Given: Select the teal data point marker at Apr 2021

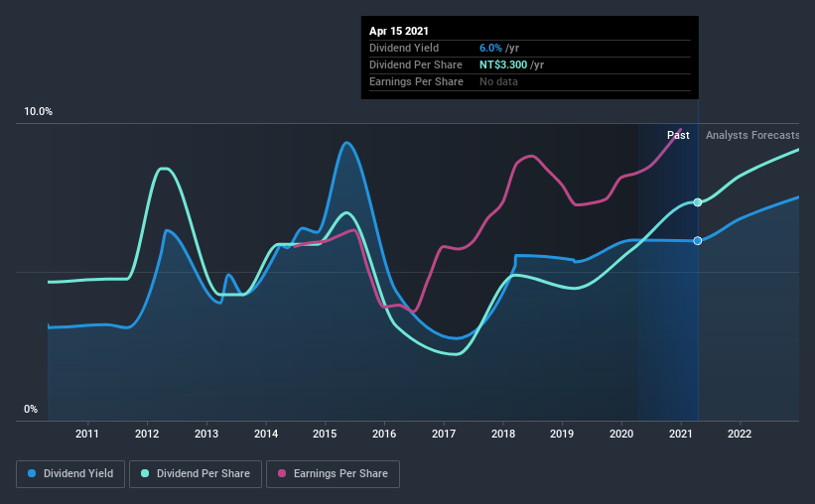Looking at the screenshot, I should (698, 202).
